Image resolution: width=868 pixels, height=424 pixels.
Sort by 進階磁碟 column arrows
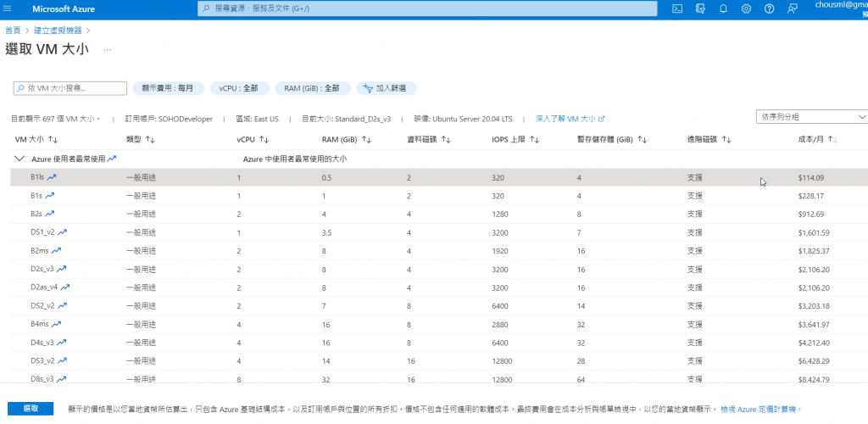coord(726,140)
